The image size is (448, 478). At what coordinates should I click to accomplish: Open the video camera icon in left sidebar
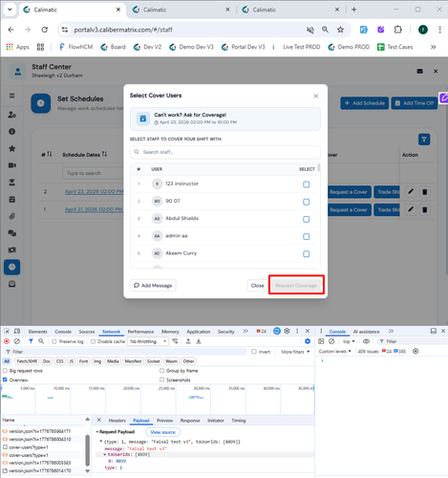coord(11,165)
